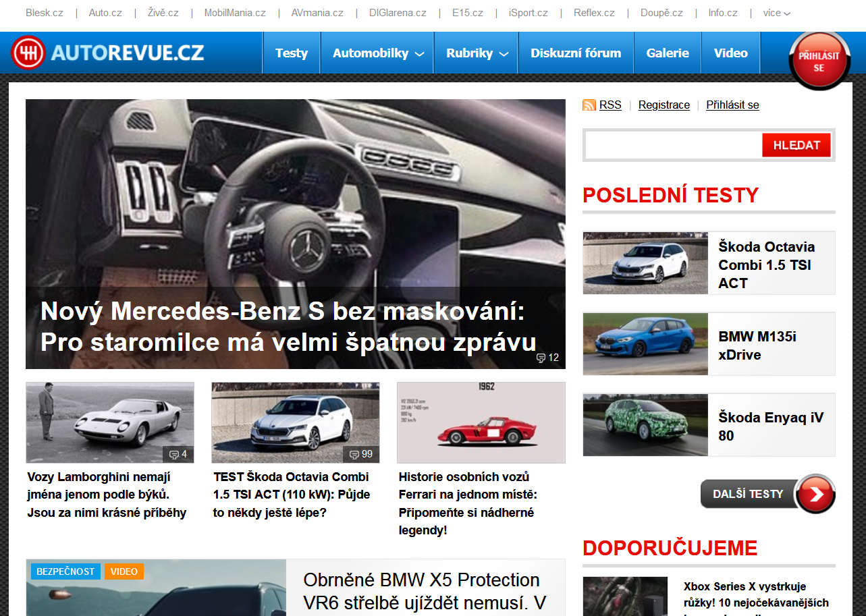
Task: Visit Blesk.cz in top bar
Action: 45,13
